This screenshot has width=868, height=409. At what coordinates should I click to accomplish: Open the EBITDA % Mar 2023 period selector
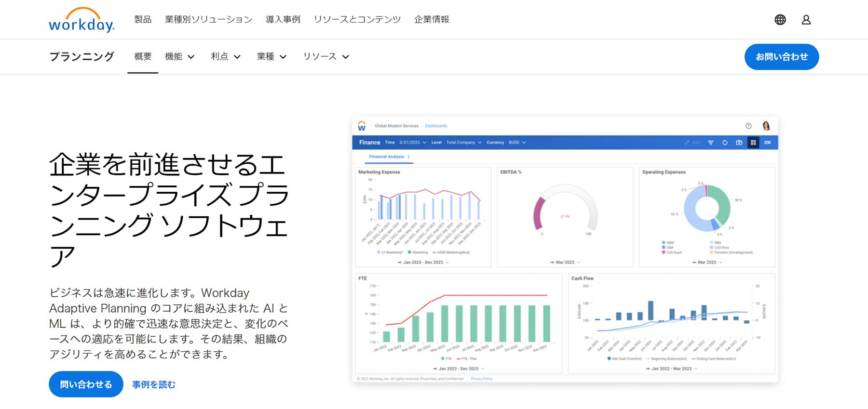565,263
